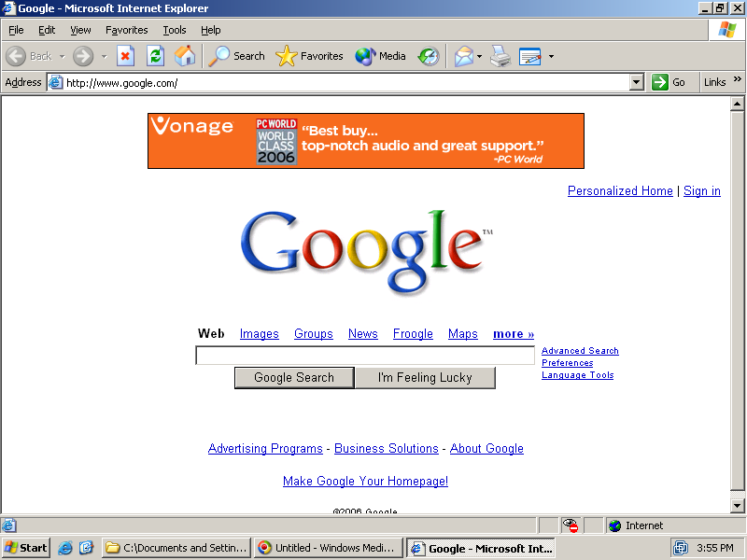The width and height of the screenshot is (747, 560).
Task: Switch to Untitled - Windows Media taskbar window
Action: [x=329, y=548]
